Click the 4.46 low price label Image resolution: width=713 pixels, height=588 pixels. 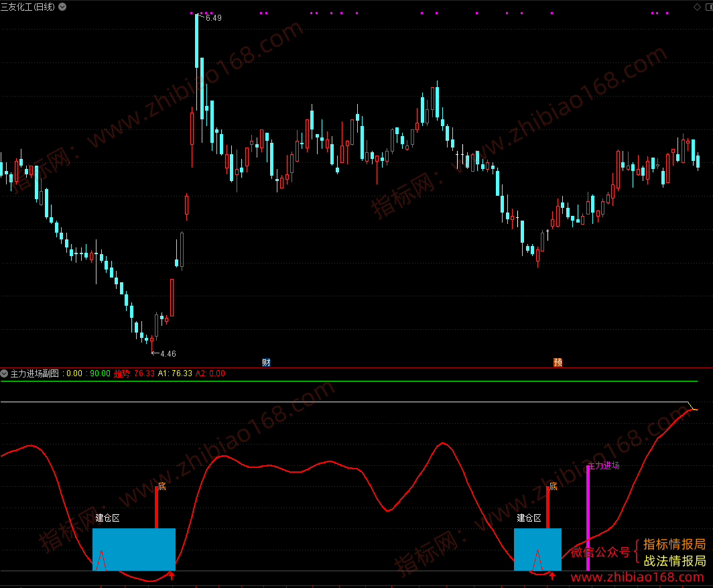(168, 354)
